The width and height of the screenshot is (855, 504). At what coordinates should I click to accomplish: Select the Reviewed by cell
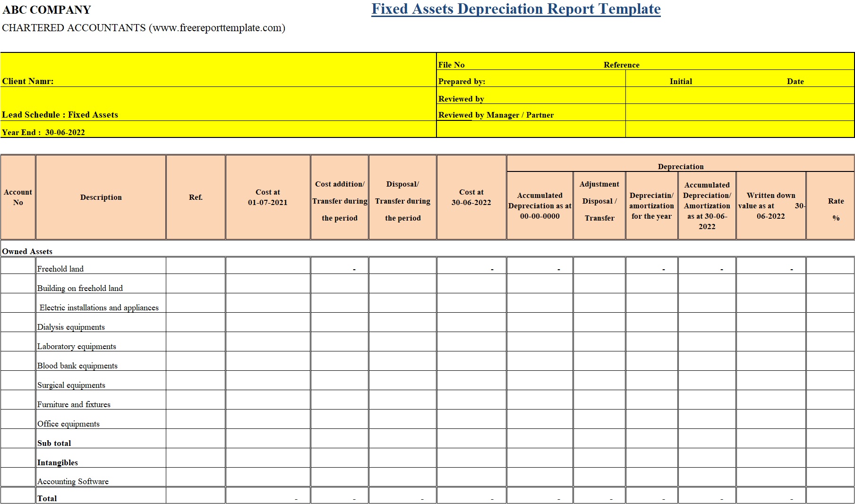[x=531, y=95]
